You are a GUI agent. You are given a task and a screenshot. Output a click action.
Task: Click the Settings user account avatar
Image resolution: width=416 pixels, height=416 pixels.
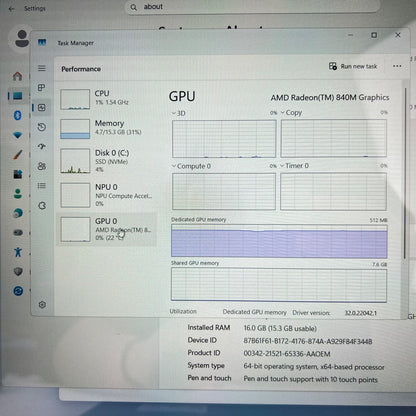coord(22,38)
